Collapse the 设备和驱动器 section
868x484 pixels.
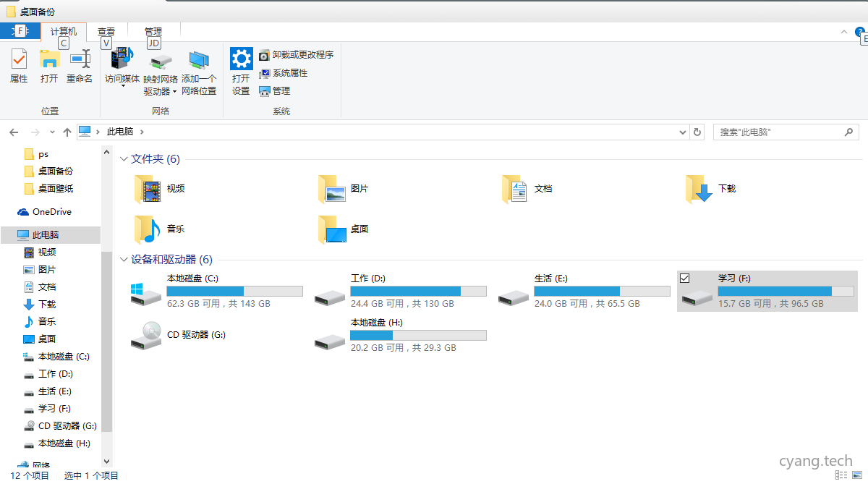(x=124, y=259)
